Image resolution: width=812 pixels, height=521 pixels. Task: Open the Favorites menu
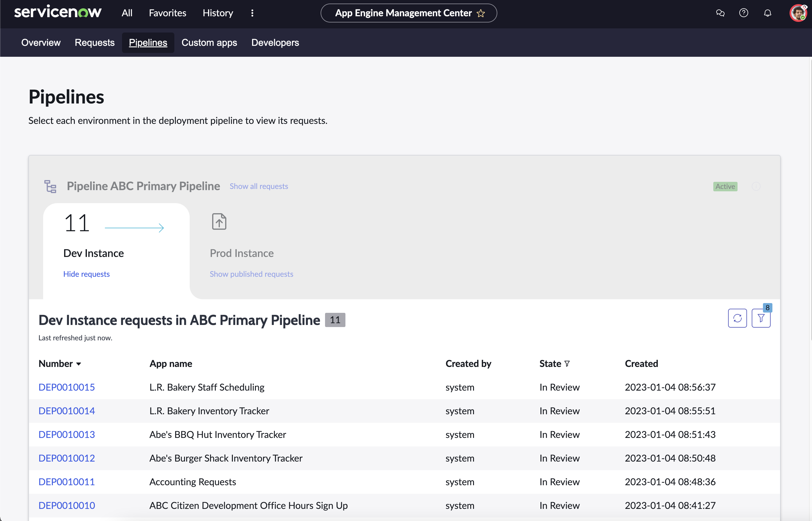click(x=168, y=13)
